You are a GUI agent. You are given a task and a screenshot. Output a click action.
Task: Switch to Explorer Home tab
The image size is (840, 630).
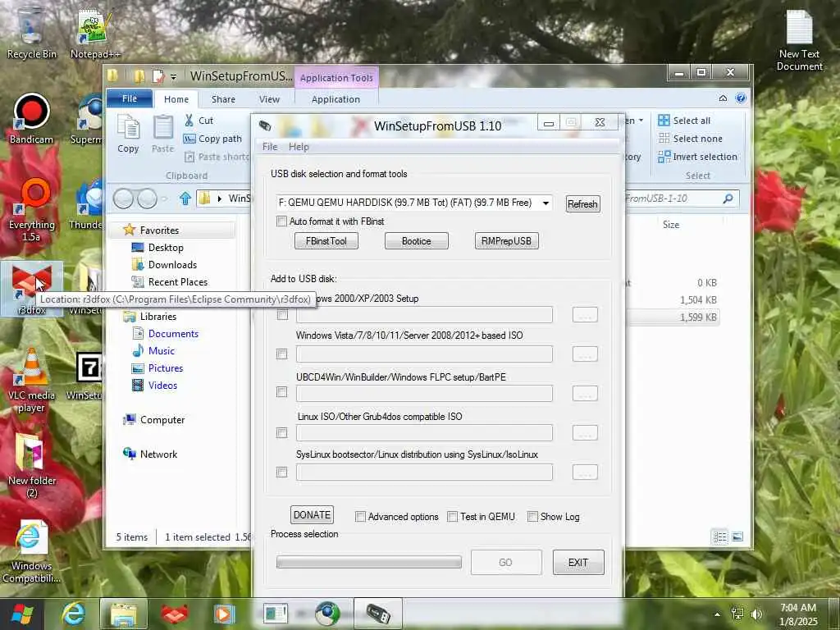pyautogui.click(x=176, y=99)
